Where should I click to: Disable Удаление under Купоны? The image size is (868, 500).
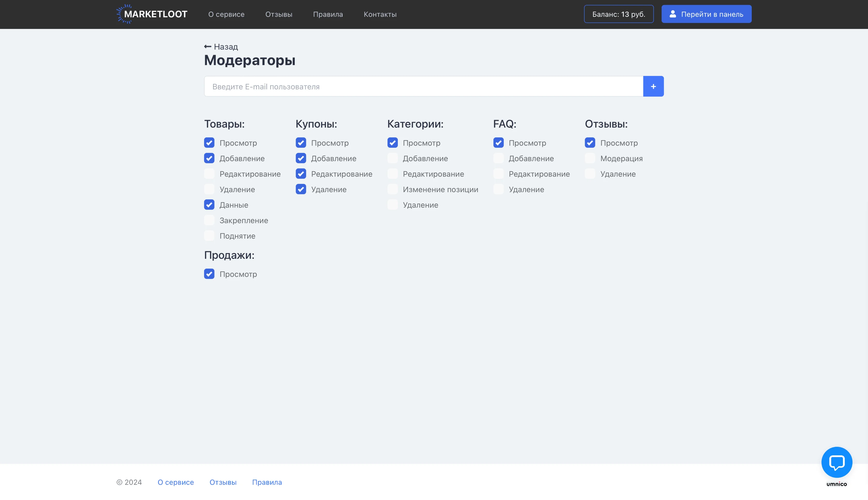(x=301, y=189)
